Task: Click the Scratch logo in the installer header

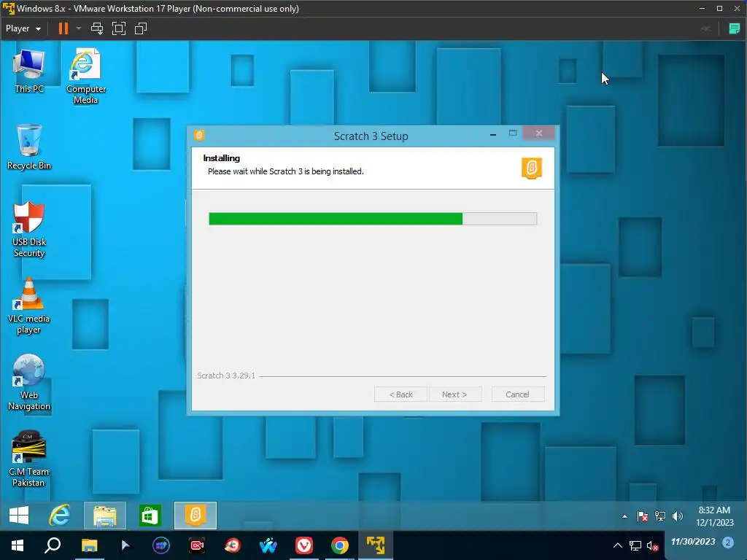Action: (x=532, y=168)
